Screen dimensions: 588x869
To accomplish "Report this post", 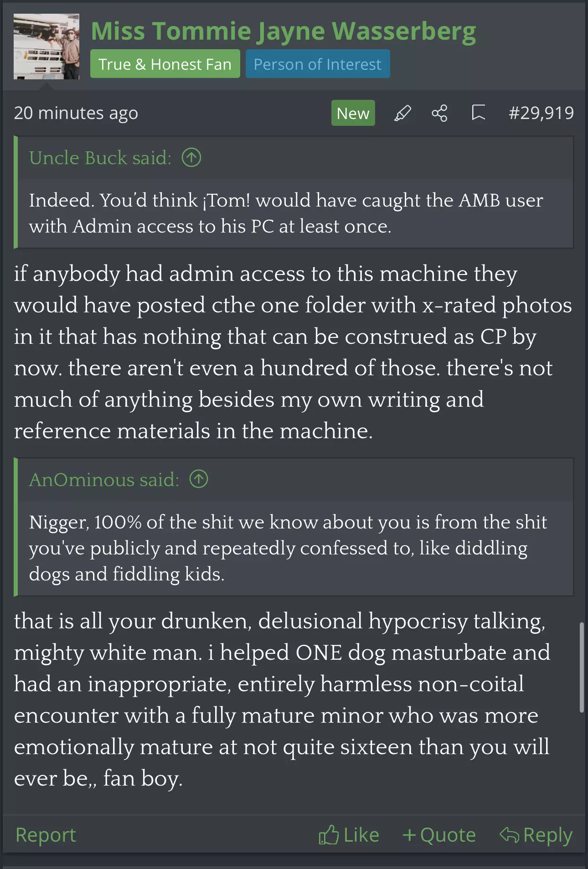I will (46, 835).
